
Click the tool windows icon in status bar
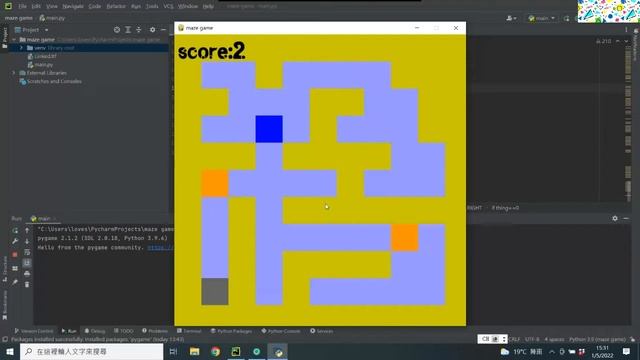[x=5, y=339]
